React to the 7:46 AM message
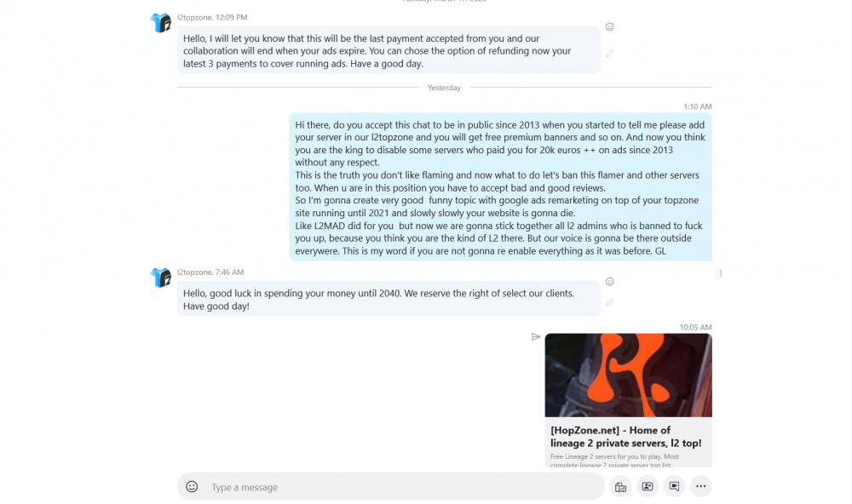The image size is (852, 504). 610,282
